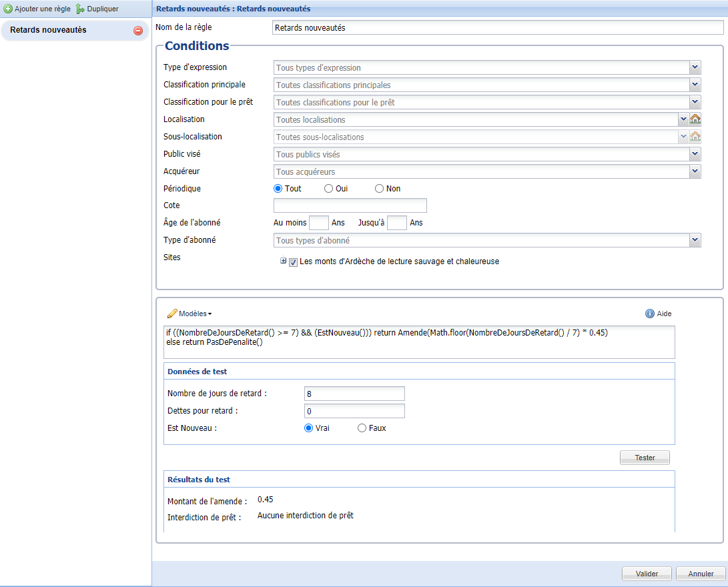Select the Oui radio for Périodique
The height and width of the screenshot is (587, 728).
point(328,189)
